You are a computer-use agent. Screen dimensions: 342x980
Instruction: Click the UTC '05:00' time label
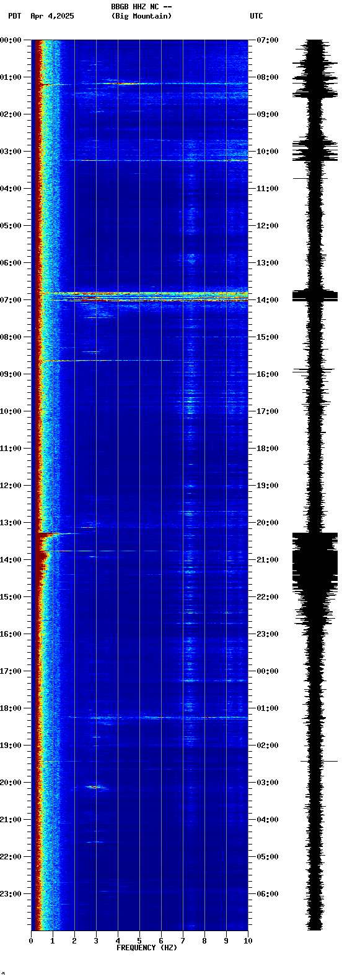[x=268, y=857]
